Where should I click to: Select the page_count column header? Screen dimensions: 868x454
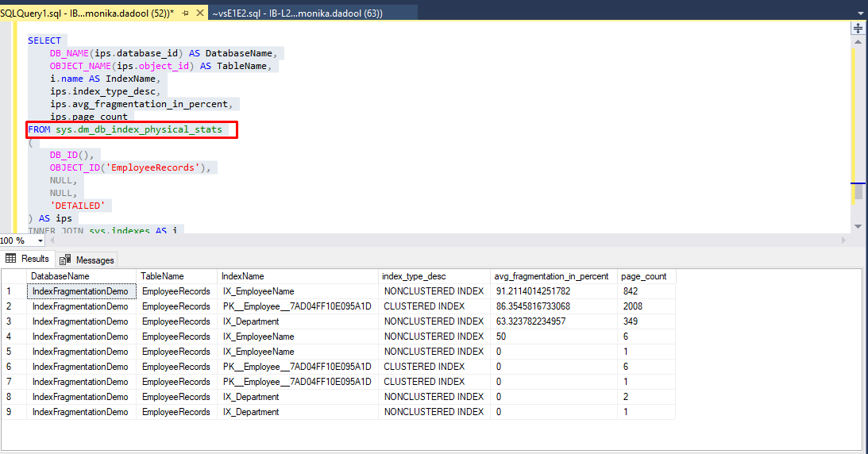click(646, 276)
